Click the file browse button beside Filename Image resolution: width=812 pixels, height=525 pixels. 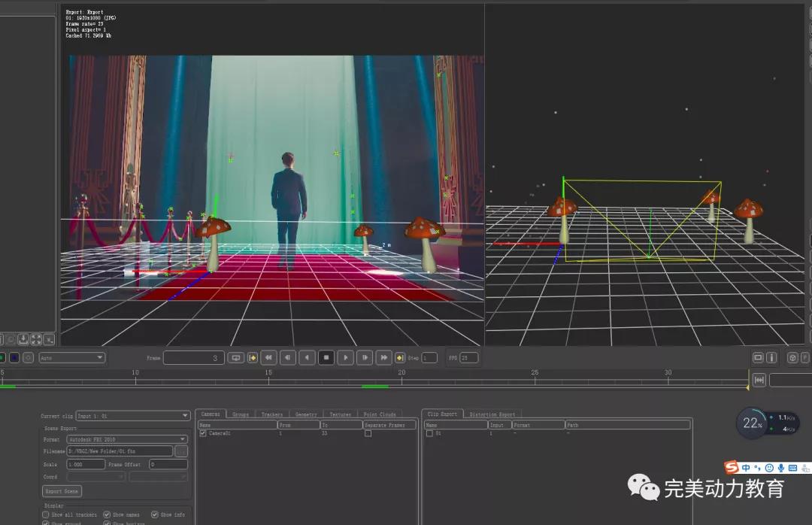181,451
